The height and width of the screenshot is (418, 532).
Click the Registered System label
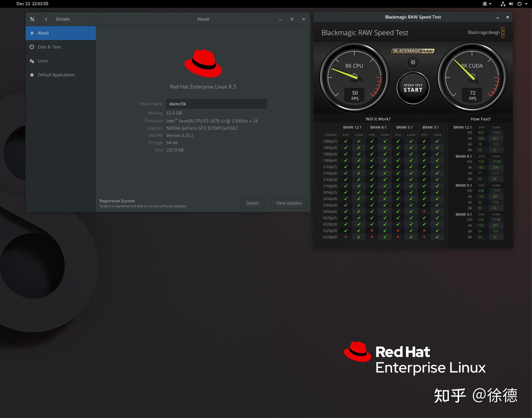click(117, 201)
